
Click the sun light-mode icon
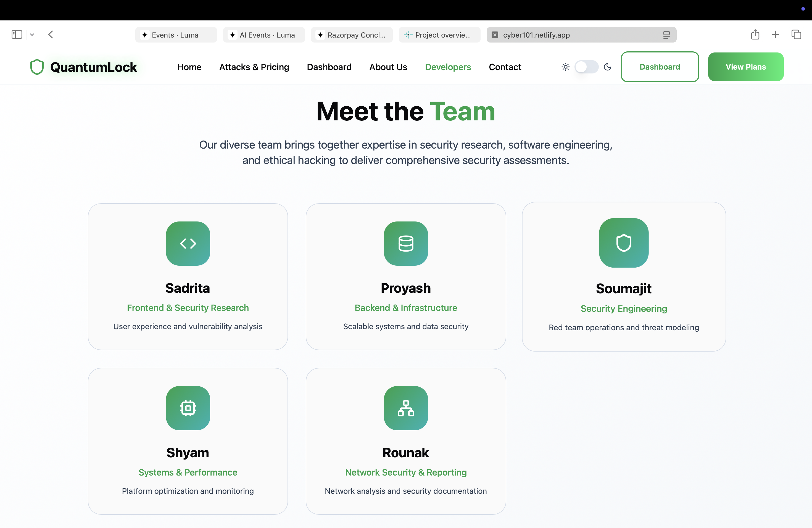(565, 67)
